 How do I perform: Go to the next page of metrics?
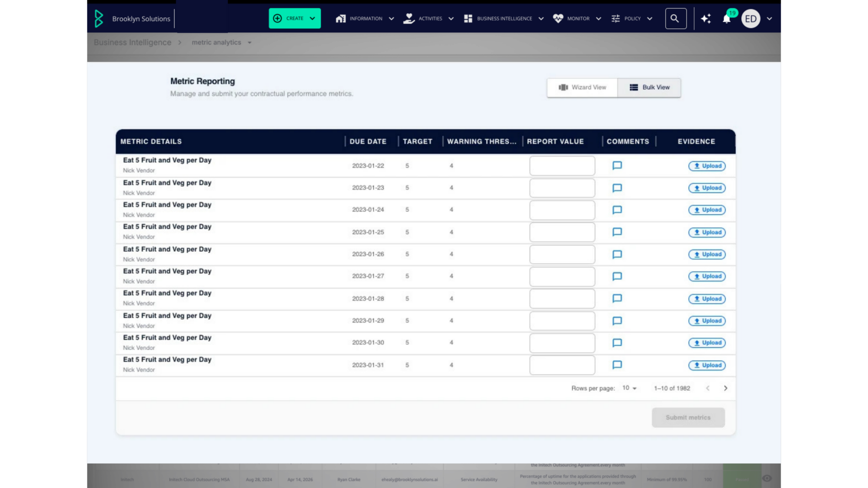725,388
